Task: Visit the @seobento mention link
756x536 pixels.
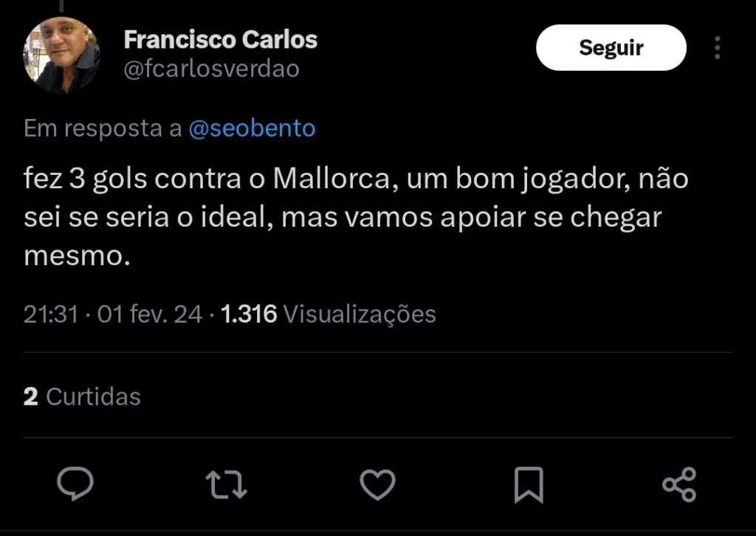Action: pyautogui.click(x=252, y=128)
